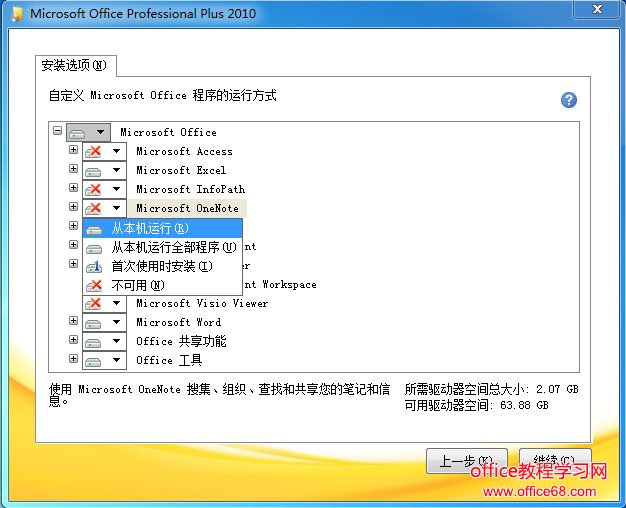
Task: Open install-state dropdown for Office 共享功能
Action: (x=105, y=341)
